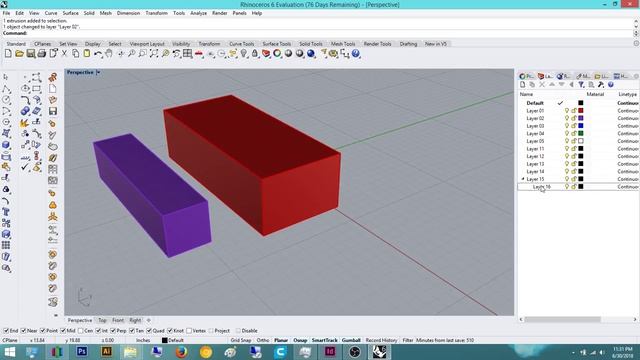Click the purple color swatch of Layer 02
Screen dimensions: 640x360
coord(581,118)
